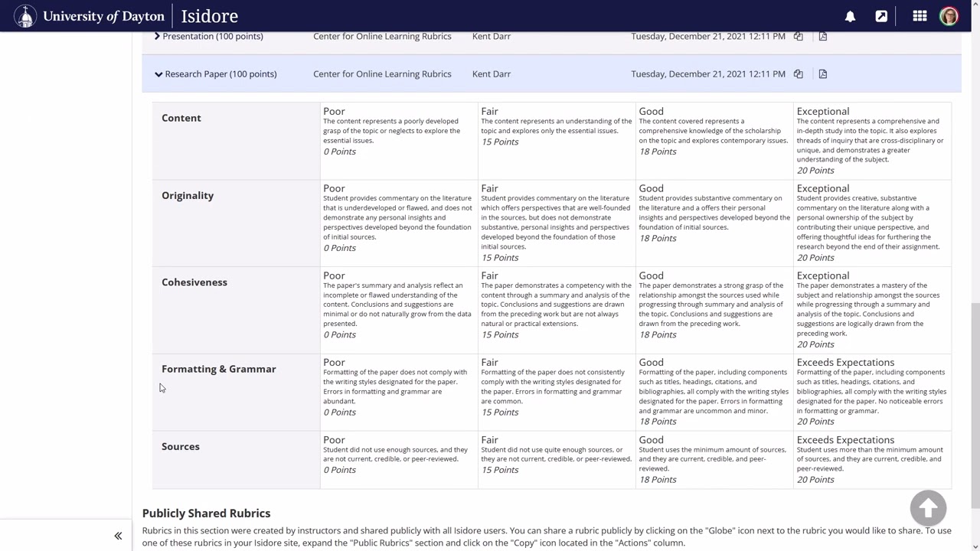Image resolution: width=980 pixels, height=551 pixels.
Task: Click Sources row Poor 0 Points value
Action: pos(340,470)
